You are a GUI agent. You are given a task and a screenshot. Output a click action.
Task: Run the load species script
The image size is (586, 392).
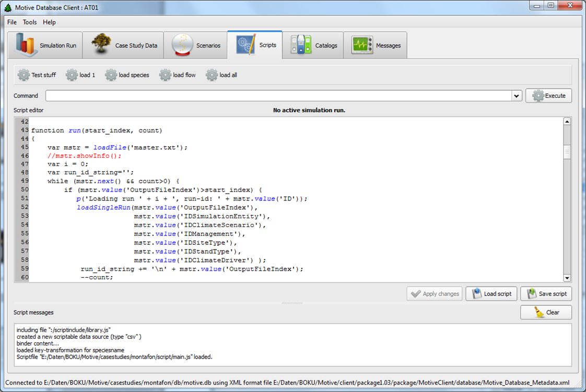click(x=127, y=75)
